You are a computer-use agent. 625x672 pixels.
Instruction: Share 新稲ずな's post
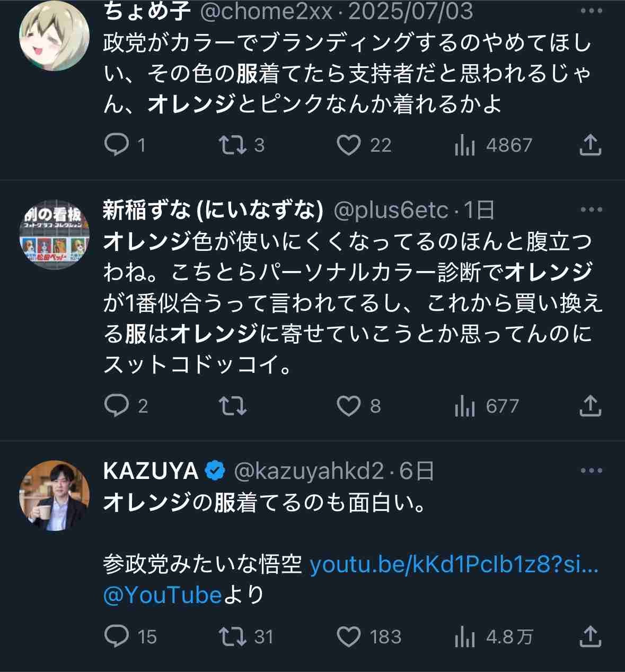pos(590,406)
